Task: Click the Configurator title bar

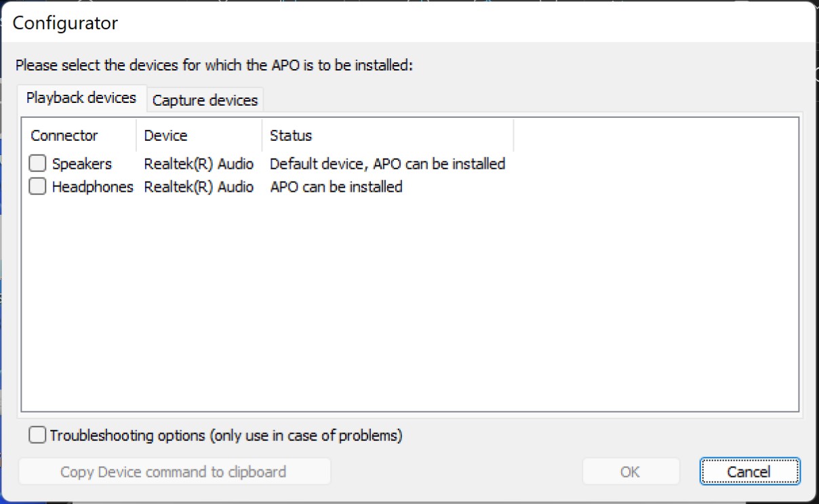Action: 407,23
